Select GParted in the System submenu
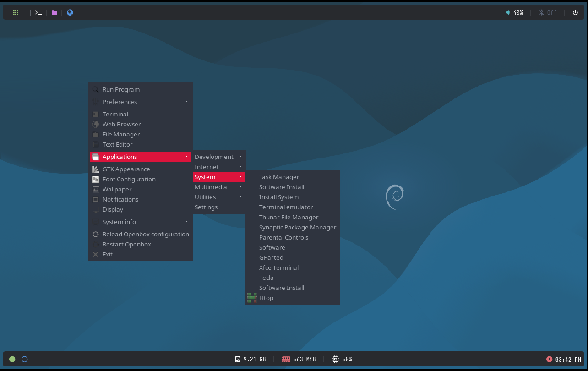 [x=271, y=257]
